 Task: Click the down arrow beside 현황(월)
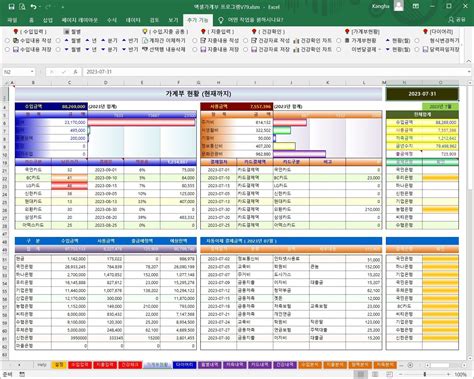pos(388,49)
